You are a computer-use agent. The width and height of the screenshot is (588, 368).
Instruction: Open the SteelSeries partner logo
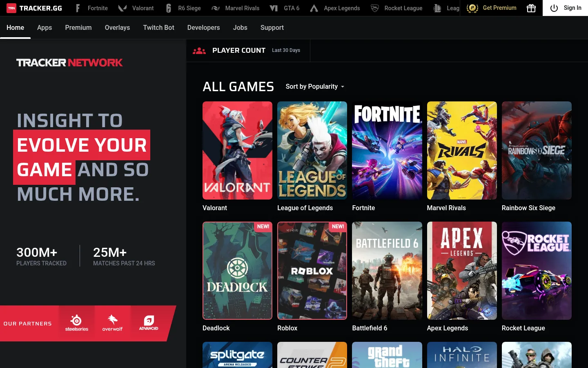(x=77, y=323)
